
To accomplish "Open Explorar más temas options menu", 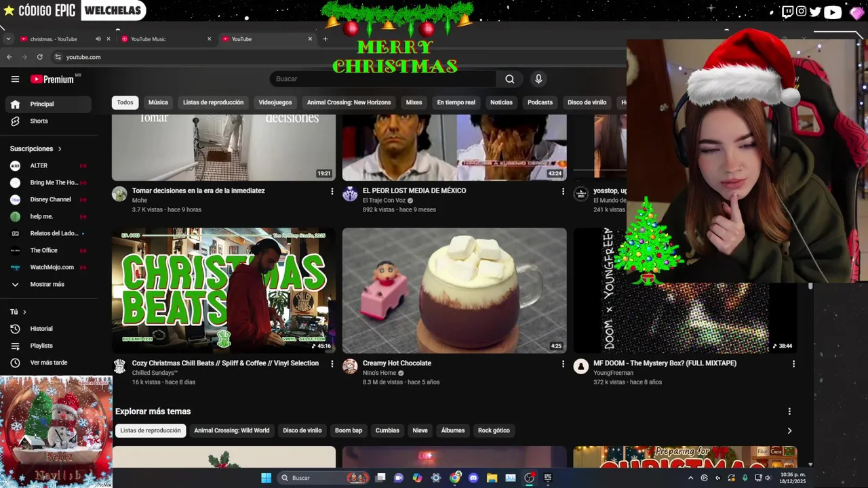I will [x=789, y=411].
